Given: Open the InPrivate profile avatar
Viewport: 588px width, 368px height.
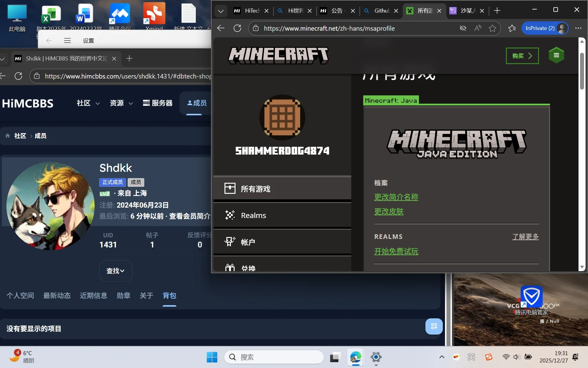Looking at the screenshot, I should click(562, 28).
